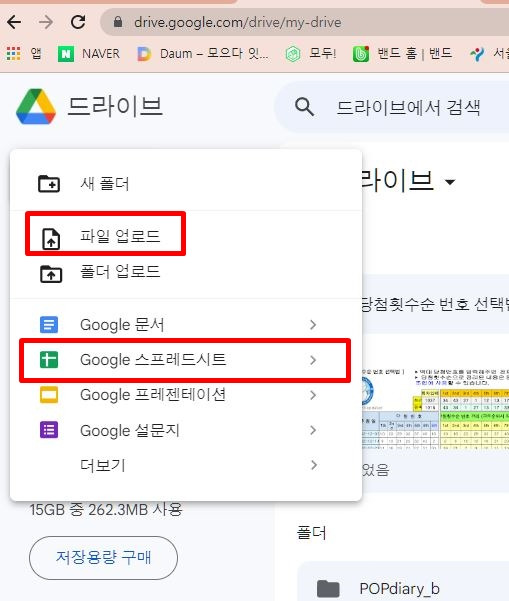Viewport: 509px width, 601px height.
Task: Open the apps grid bookmark icon
Action: click(13, 53)
